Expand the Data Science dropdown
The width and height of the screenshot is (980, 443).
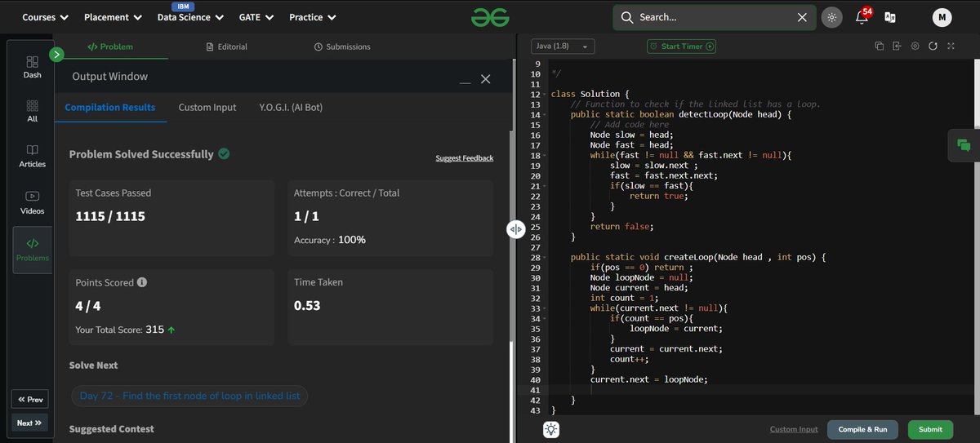[x=190, y=17]
